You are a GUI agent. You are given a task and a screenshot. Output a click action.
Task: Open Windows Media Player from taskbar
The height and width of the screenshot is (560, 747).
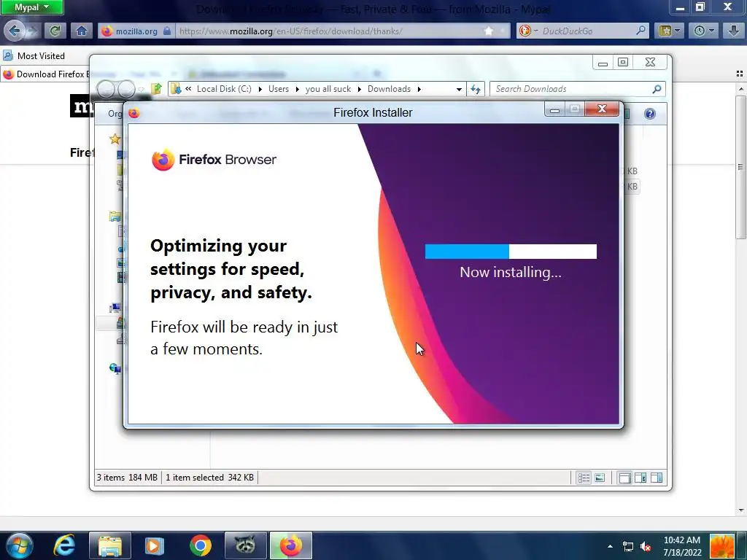click(x=155, y=545)
